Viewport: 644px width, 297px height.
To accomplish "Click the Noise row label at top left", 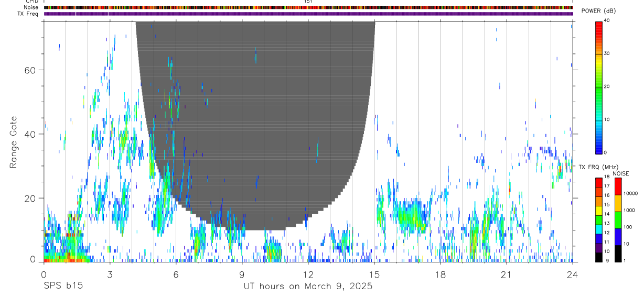I will click(x=31, y=8).
